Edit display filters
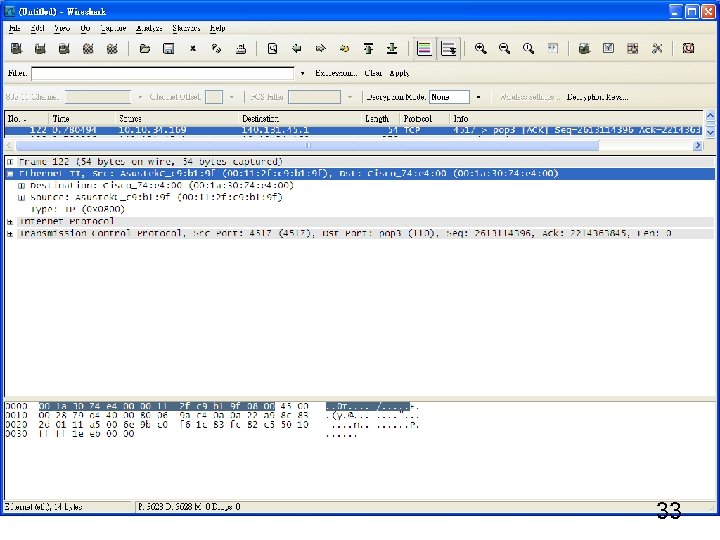This screenshot has width=720, height=540. (608, 48)
